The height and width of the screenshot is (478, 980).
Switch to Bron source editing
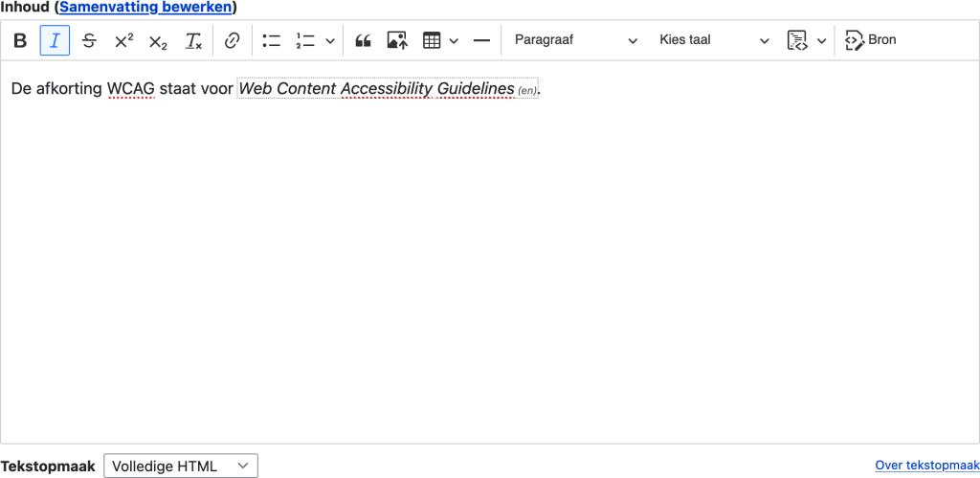[x=871, y=40]
